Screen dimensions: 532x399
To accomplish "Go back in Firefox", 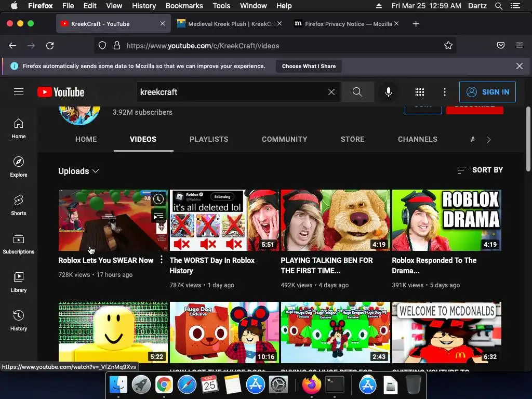I will pyautogui.click(x=12, y=46).
